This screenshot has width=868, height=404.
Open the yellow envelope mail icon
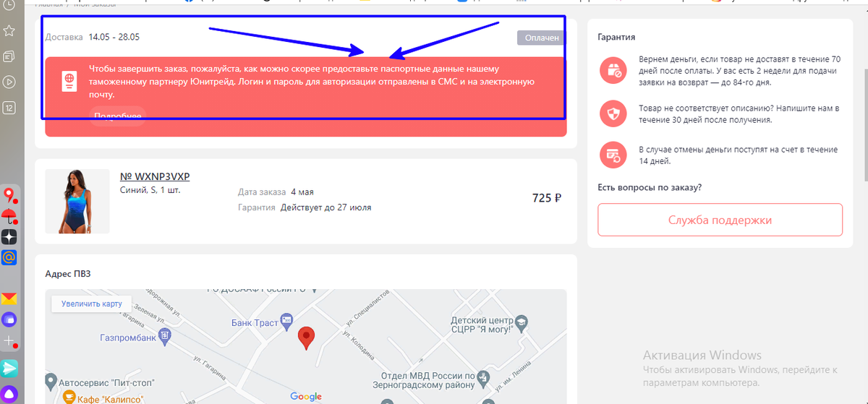point(9,298)
